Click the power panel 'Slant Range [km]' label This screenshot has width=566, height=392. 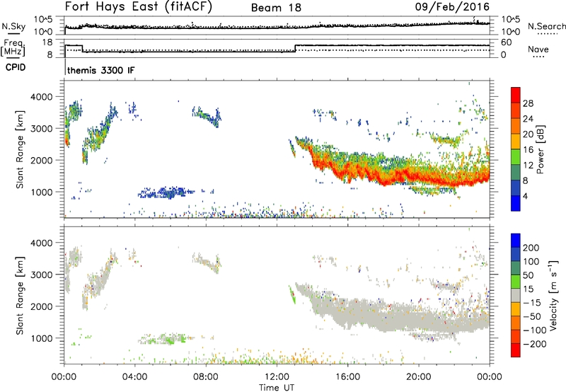(20, 149)
